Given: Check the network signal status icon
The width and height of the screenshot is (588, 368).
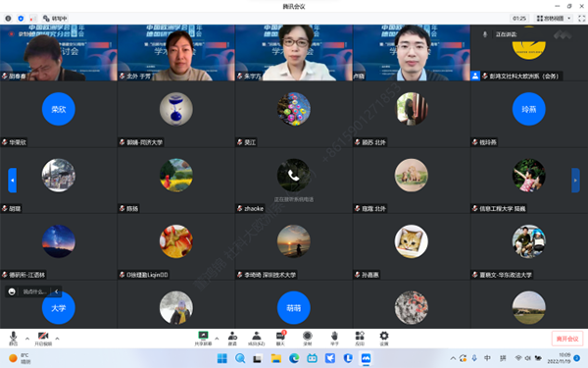Looking at the screenshot, I should coord(33,18).
